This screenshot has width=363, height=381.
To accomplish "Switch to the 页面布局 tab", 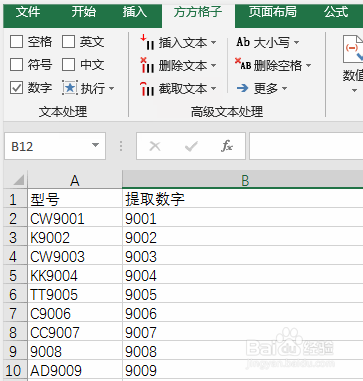I will pyautogui.click(x=273, y=12).
